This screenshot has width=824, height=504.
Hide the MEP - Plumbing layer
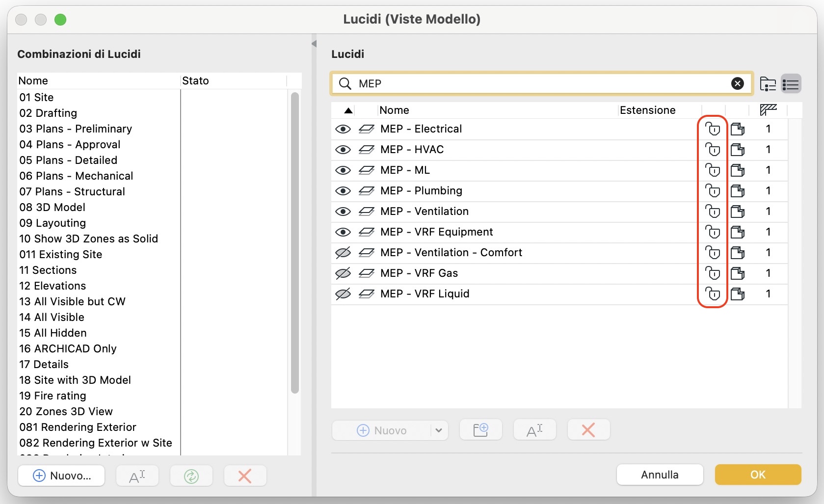coord(343,191)
